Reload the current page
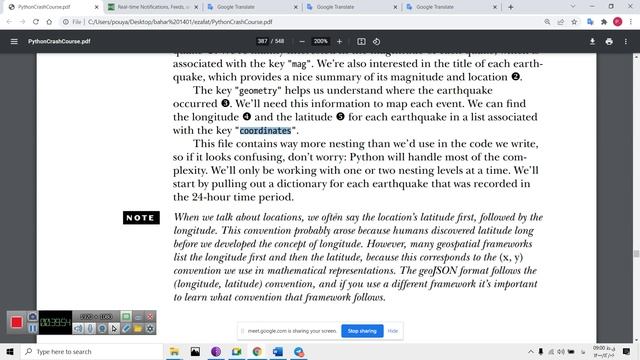This screenshot has width=640, height=360. click(x=36, y=22)
